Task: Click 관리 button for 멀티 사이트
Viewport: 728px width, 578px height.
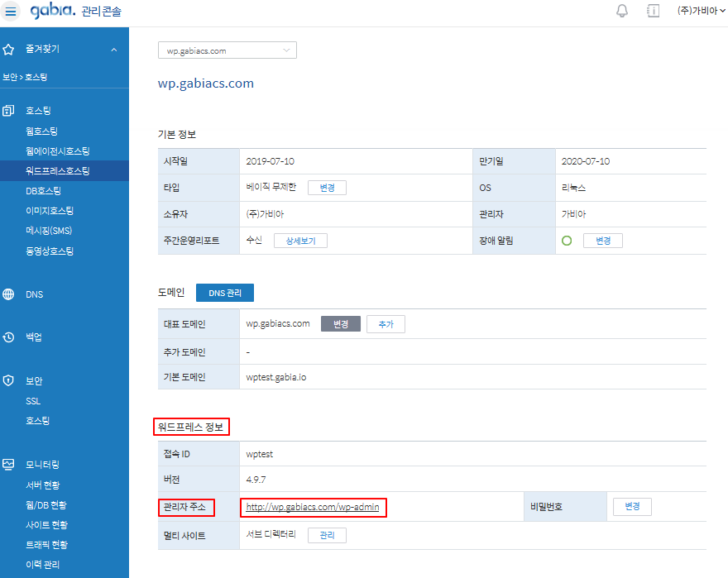Action: (327, 535)
